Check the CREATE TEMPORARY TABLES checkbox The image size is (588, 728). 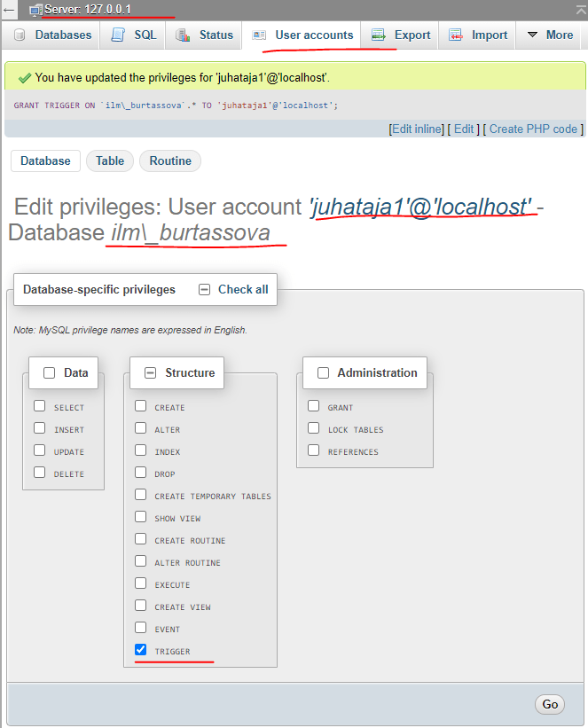tap(140, 495)
